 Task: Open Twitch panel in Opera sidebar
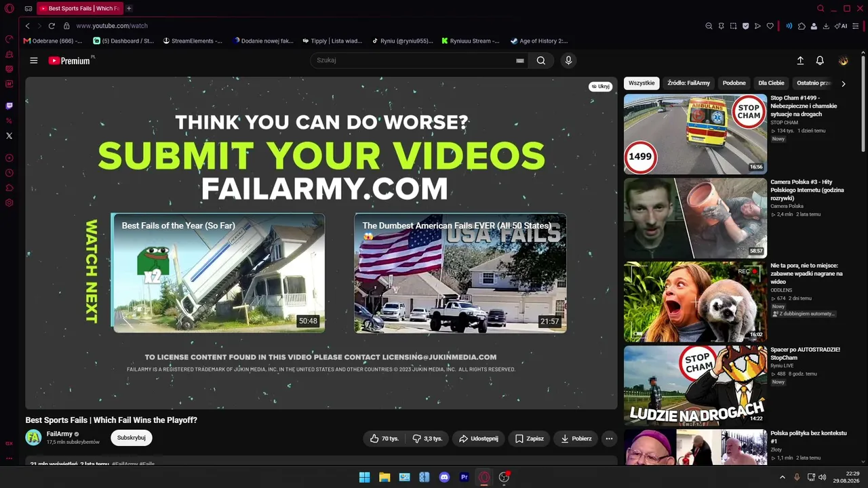pyautogui.click(x=9, y=106)
